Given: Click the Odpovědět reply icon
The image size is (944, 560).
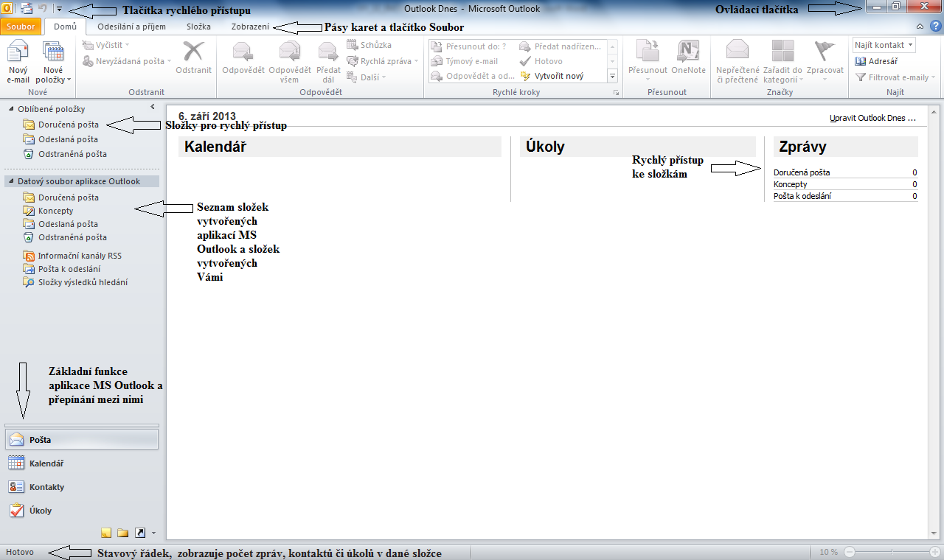Looking at the screenshot, I should tap(243, 57).
